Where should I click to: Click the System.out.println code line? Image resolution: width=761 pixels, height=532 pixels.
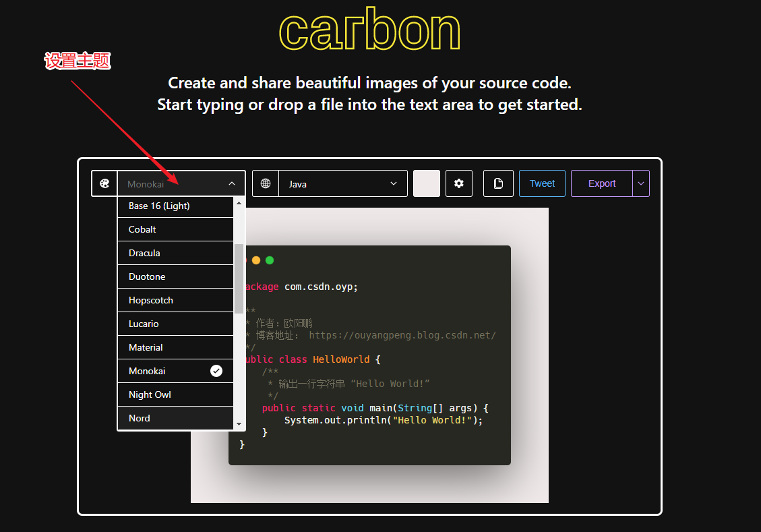point(384,420)
